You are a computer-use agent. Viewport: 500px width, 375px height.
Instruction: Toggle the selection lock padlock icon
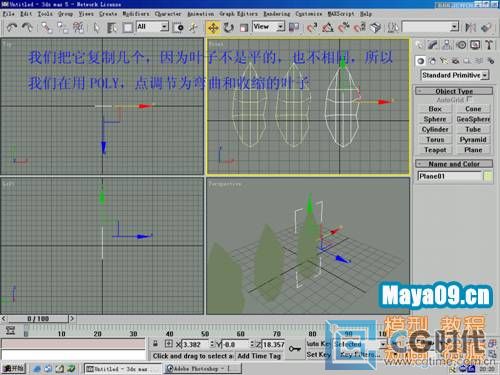[155, 344]
